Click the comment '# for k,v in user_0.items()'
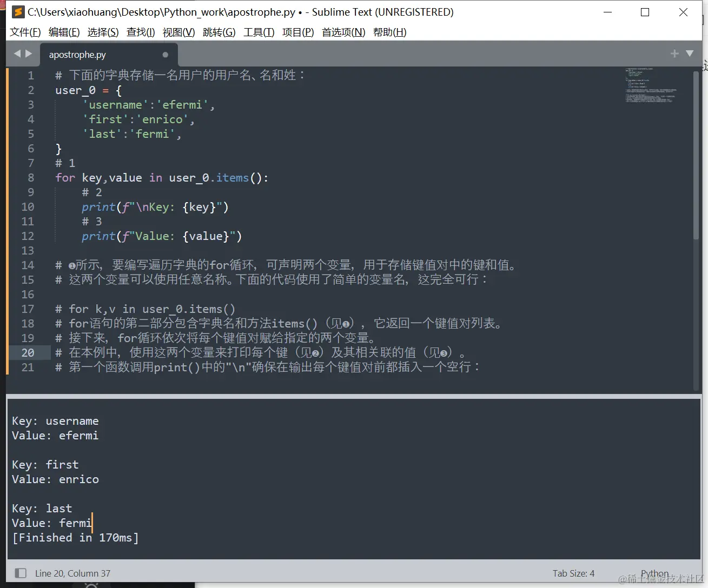The image size is (708, 588). [145, 309]
